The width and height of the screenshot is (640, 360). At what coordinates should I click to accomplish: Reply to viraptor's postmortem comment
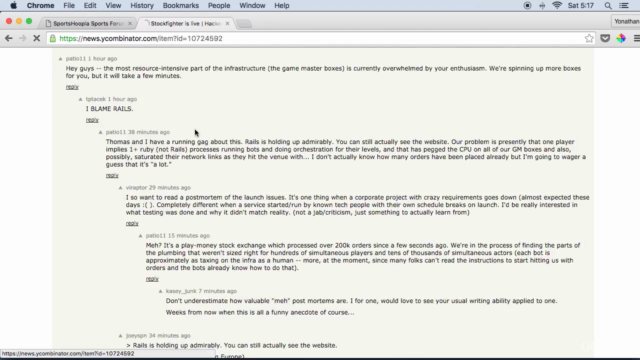pyautogui.click(x=132, y=224)
